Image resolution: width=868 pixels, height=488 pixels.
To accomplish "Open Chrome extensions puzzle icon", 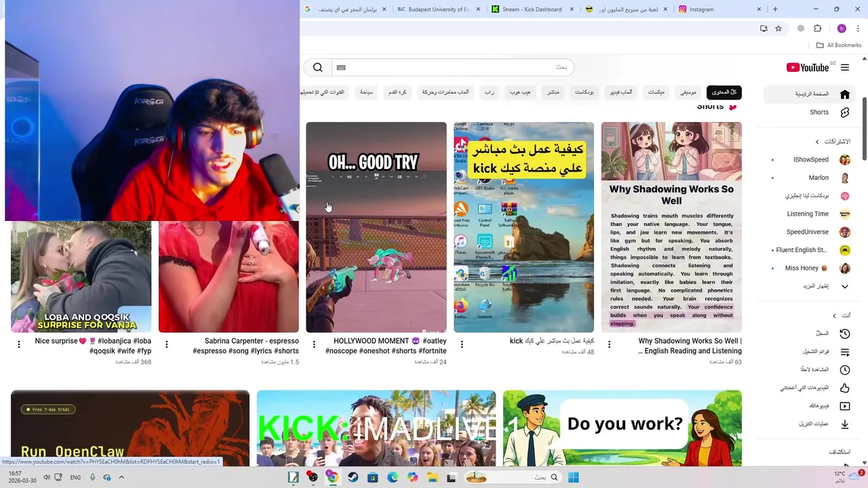I will 817,28.
